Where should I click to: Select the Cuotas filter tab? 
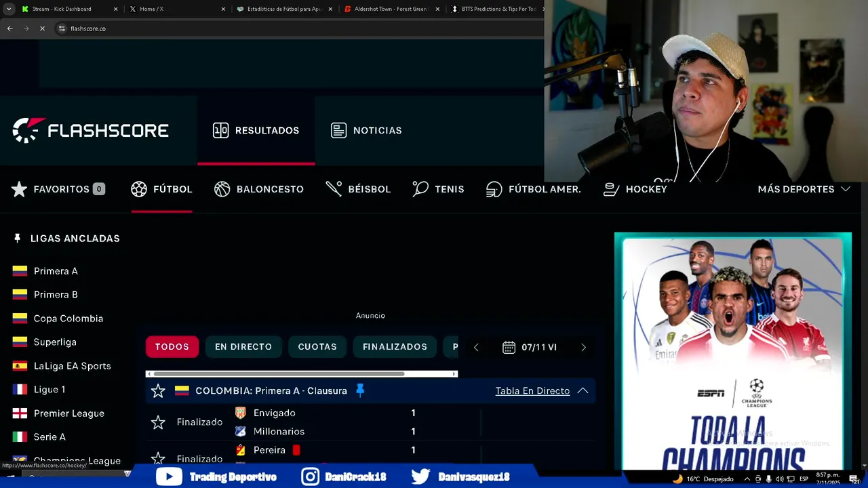click(317, 346)
